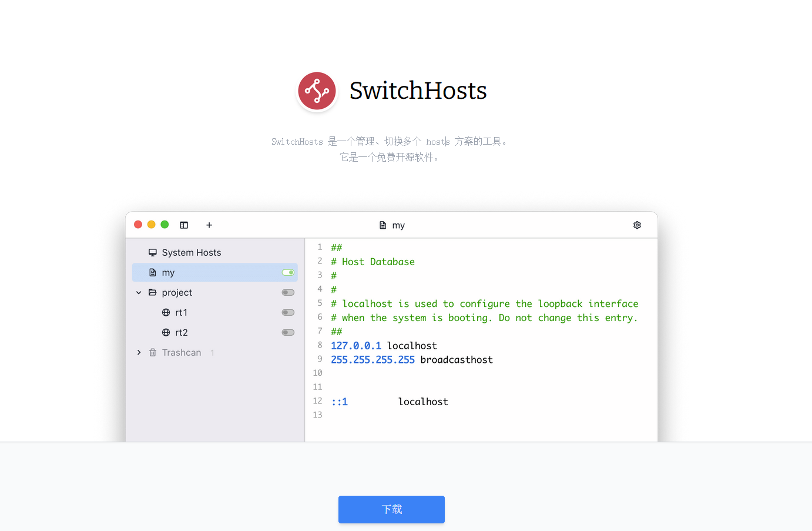Image resolution: width=812 pixels, height=531 pixels.
Task: Click the comment line '# when the system is booting'
Action: click(484, 318)
